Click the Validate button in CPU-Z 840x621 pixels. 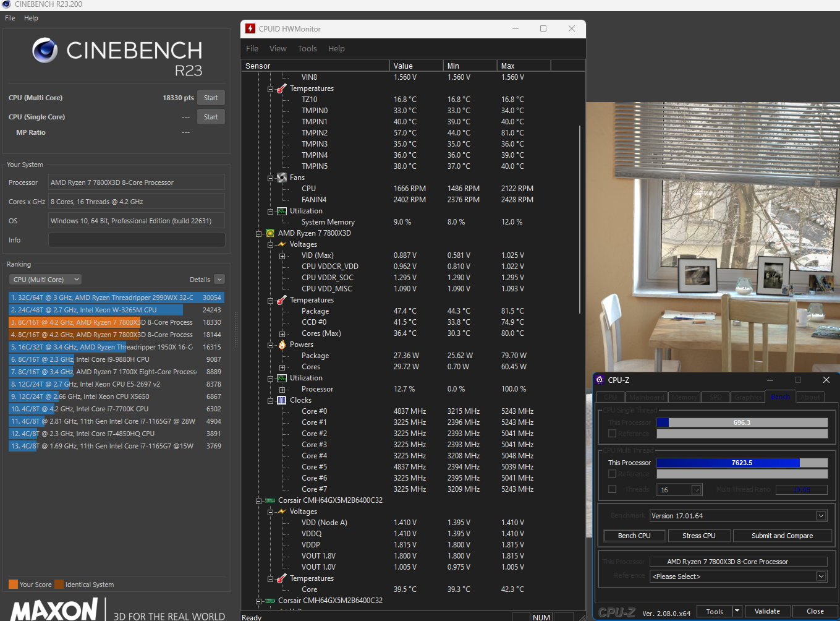[x=767, y=611]
